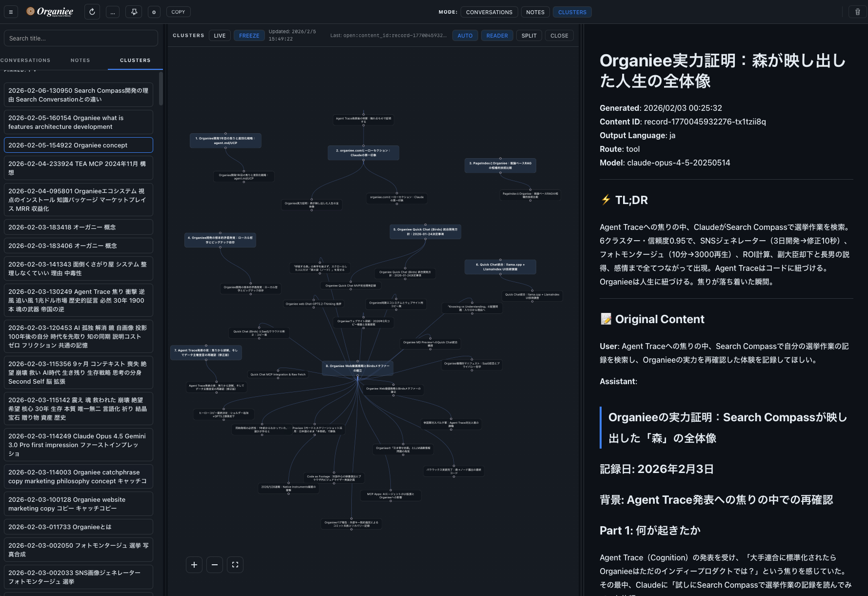Select the NOTES tab in sidebar
The image size is (868, 596).
[x=80, y=61]
